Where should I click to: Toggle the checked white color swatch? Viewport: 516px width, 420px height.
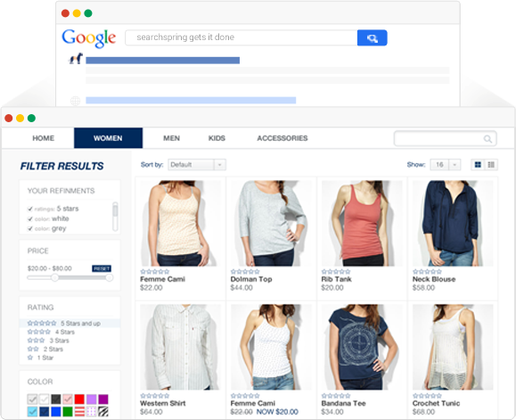pyautogui.click(x=44, y=399)
